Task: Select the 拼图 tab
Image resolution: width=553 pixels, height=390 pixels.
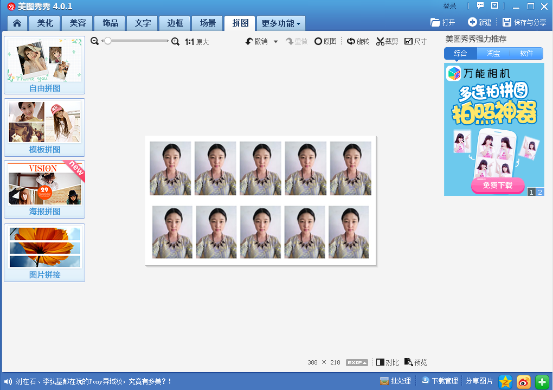Action: pyautogui.click(x=240, y=23)
